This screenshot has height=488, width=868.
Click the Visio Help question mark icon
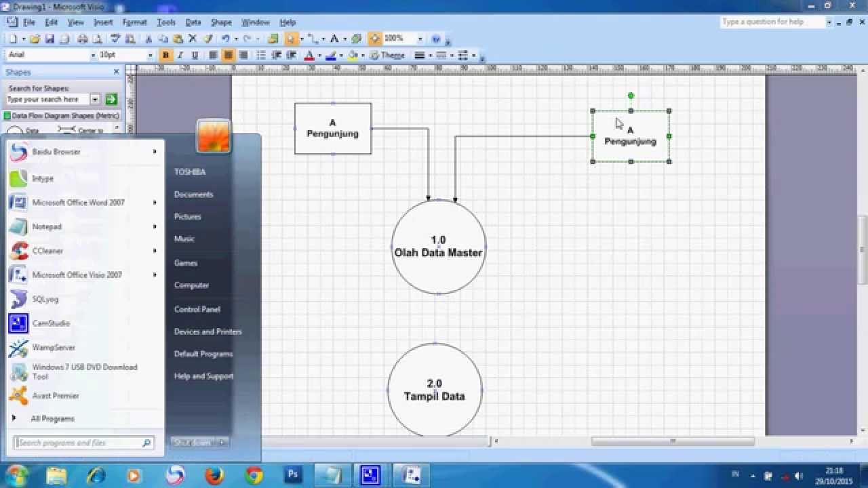coord(436,39)
